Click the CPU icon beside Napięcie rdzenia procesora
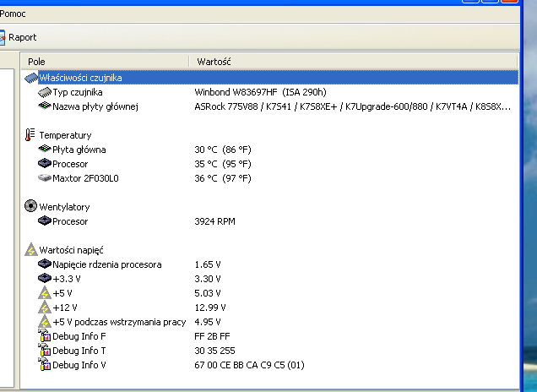This screenshot has width=537, height=392. [45, 264]
